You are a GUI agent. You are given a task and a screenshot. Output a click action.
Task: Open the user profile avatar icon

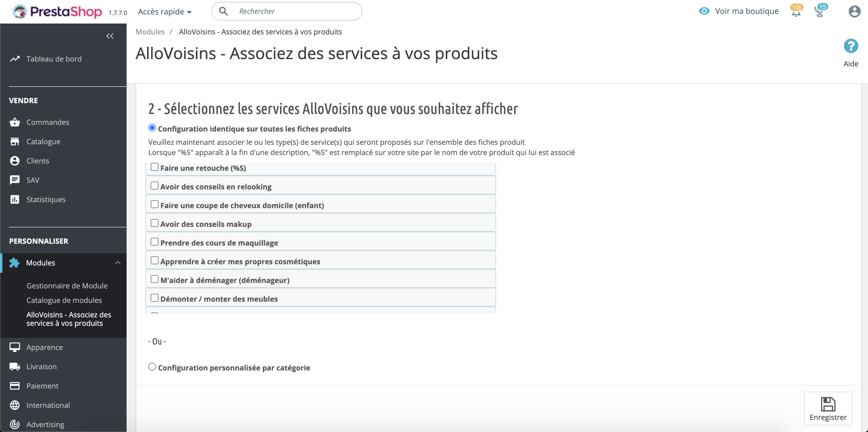point(854,11)
